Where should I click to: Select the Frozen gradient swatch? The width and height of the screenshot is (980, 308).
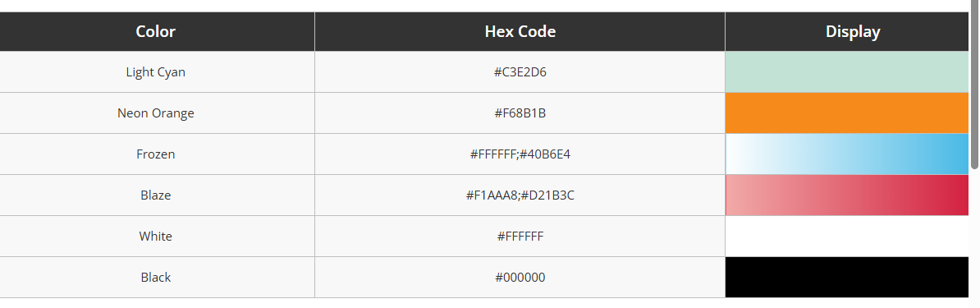pyautogui.click(x=847, y=154)
